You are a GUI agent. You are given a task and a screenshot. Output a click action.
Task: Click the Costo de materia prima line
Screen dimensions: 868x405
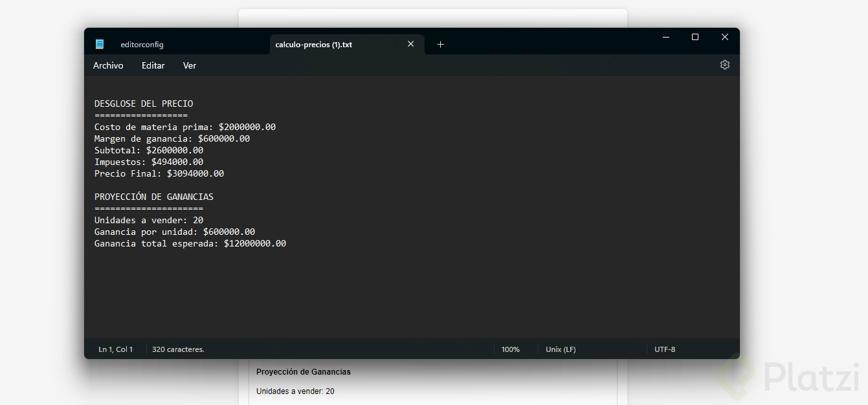click(x=185, y=127)
